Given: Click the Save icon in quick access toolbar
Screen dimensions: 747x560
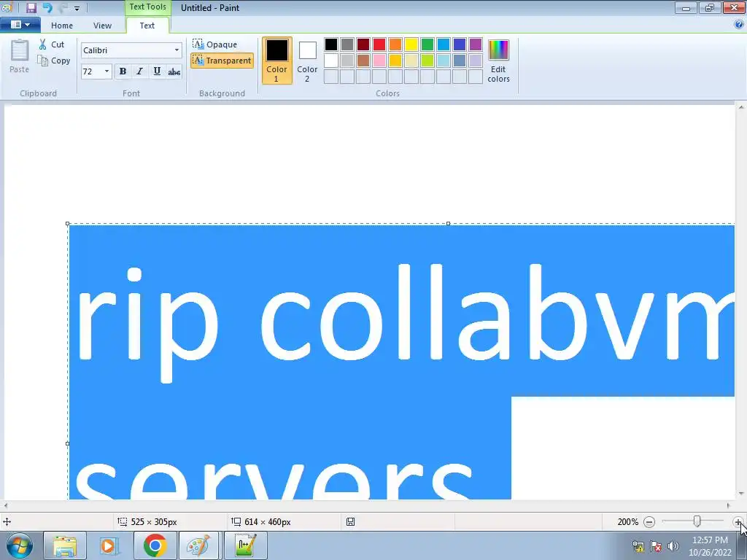Looking at the screenshot, I should click(31, 7).
